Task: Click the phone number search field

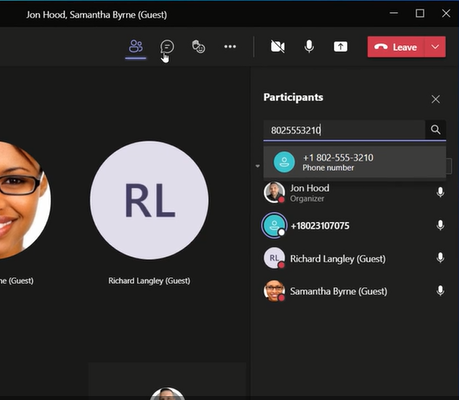Action: click(344, 130)
